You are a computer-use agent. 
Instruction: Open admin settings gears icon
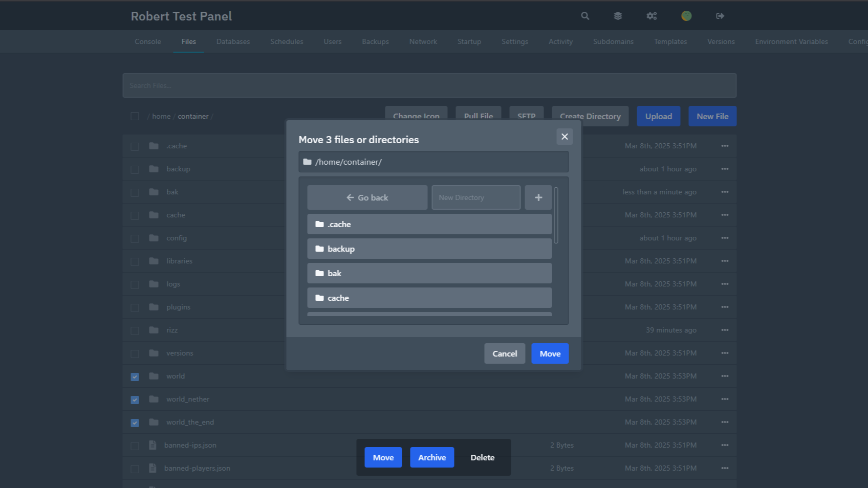pos(652,16)
